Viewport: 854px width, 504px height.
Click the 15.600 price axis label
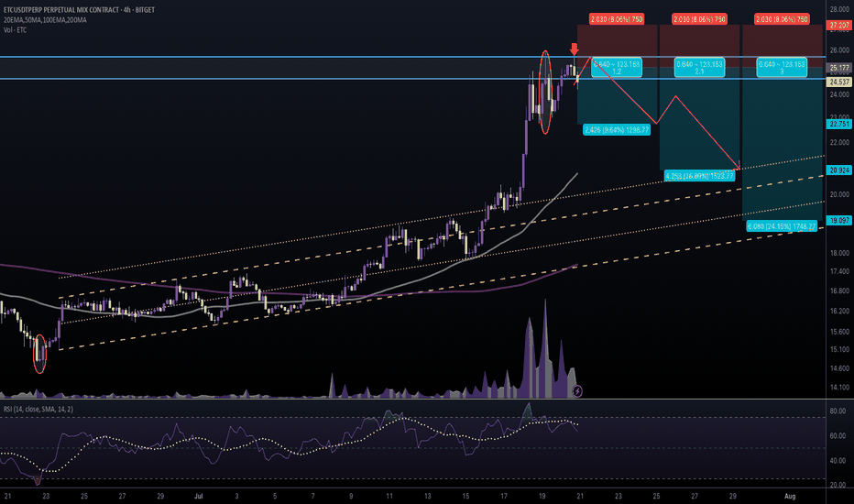pyautogui.click(x=839, y=332)
